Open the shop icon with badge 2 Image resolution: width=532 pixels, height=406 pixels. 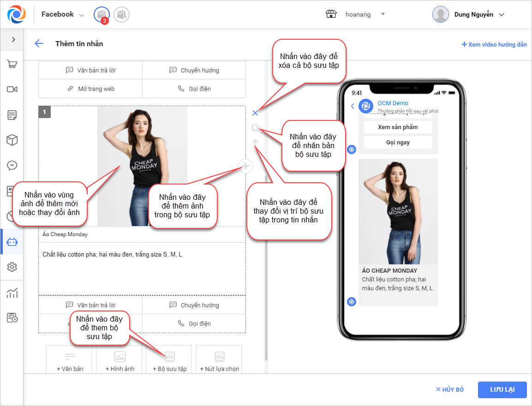(102, 15)
